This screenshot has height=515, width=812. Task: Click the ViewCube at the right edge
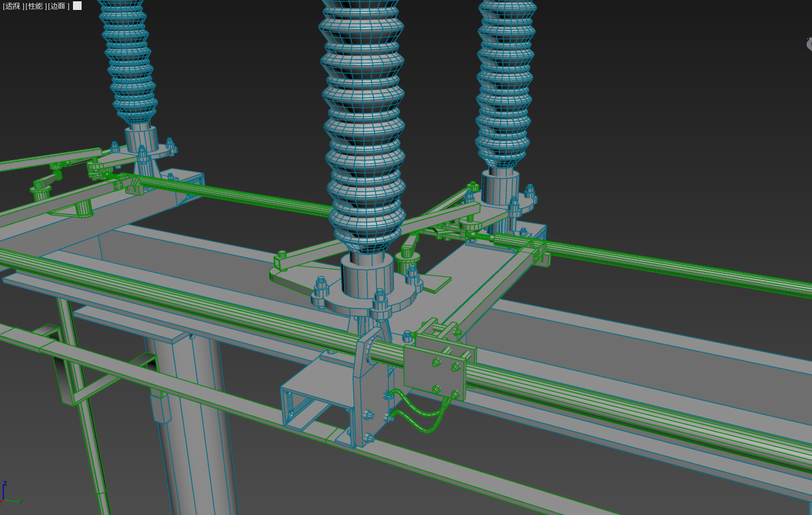[x=809, y=44]
